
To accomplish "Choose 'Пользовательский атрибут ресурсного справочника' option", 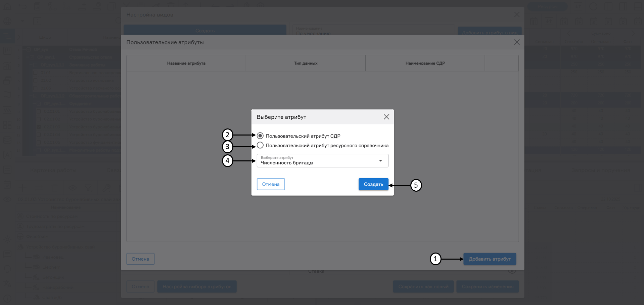I will 260,145.
